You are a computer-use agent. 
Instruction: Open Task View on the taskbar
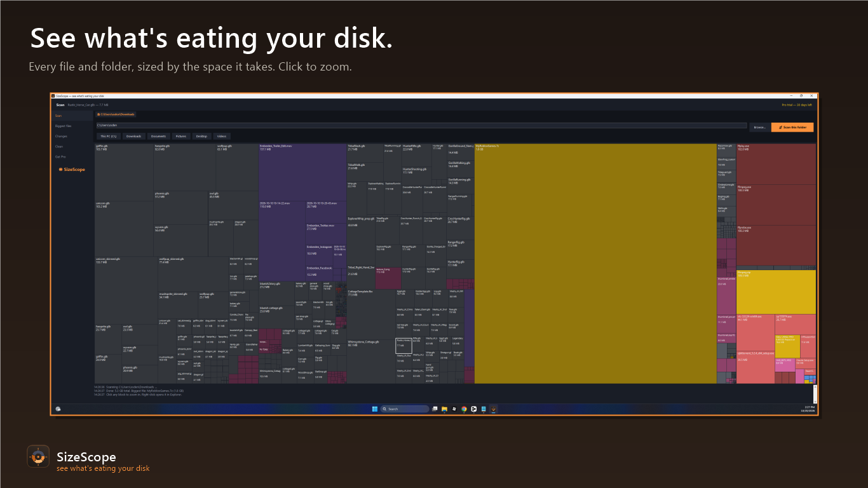(435, 409)
